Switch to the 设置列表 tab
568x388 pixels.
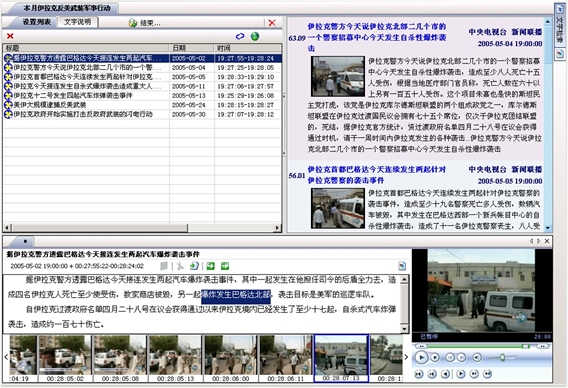point(37,22)
